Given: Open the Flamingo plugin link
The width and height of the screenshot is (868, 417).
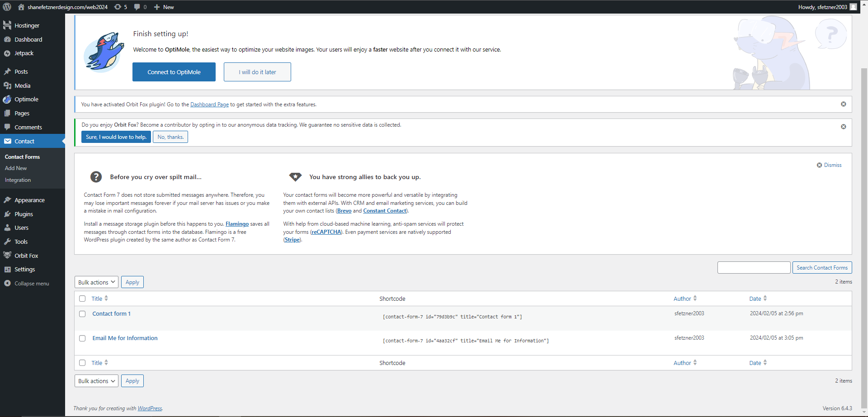Looking at the screenshot, I should click(x=237, y=224).
